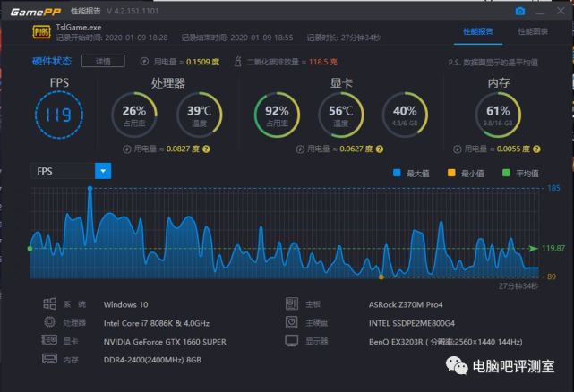Screen dimensions: 574x392
Task: Click the minimum 89 FPS orange chart marker
Action: pos(381,277)
